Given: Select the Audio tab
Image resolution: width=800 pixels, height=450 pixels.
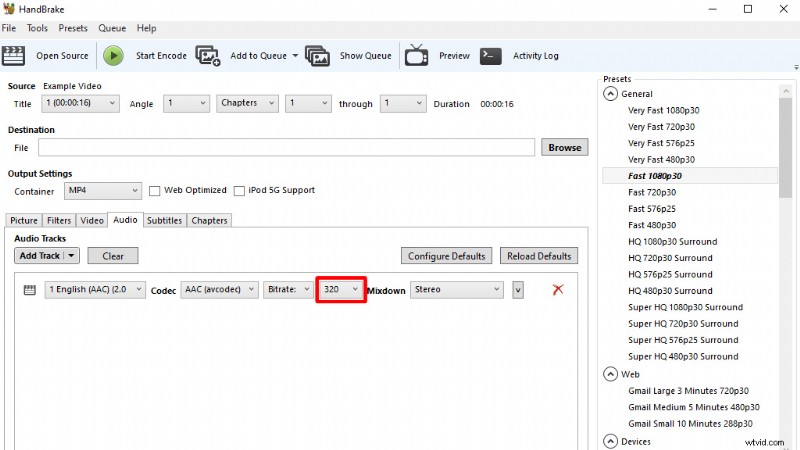Looking at the screenshot, I should tap(126, 220).
